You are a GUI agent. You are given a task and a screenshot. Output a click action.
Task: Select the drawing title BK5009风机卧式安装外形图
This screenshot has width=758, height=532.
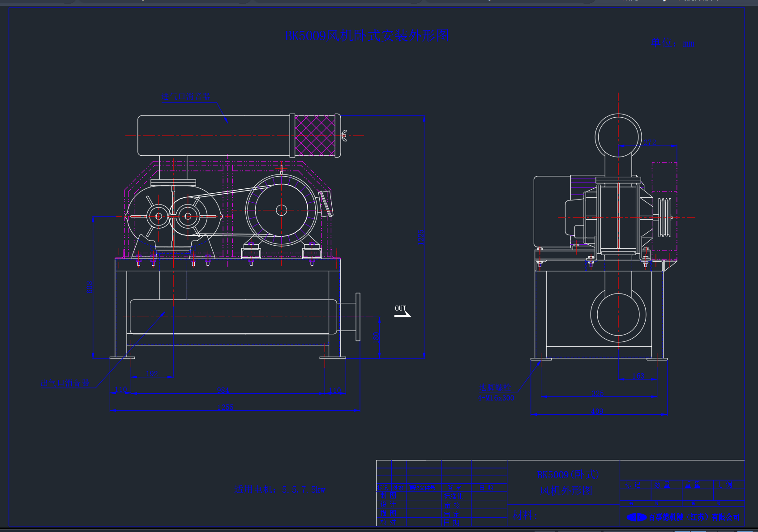367,35
